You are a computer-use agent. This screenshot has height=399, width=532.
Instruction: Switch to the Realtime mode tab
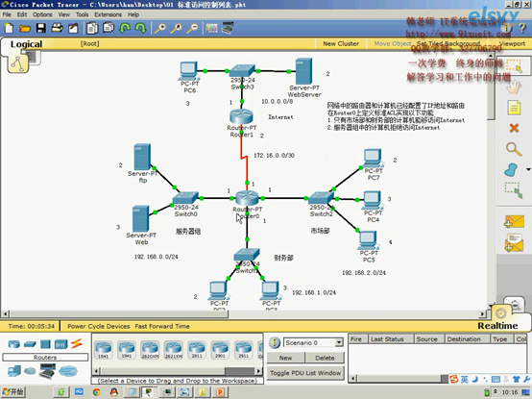(497, 326)
